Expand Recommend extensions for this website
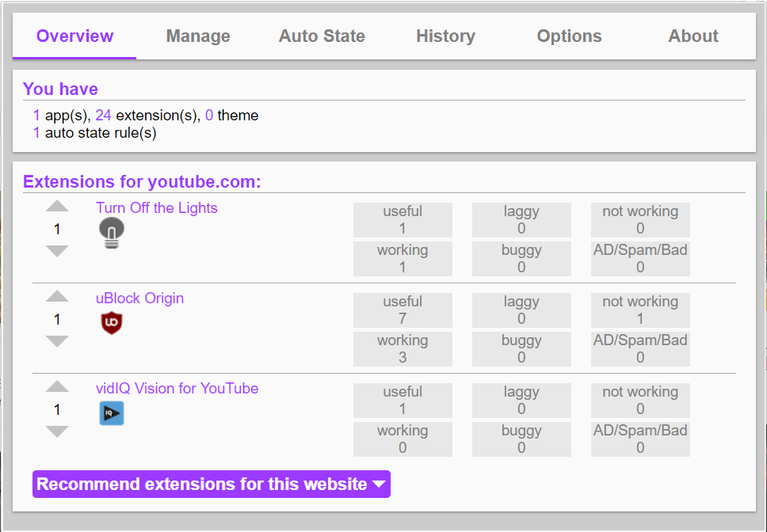Viewport: 767px width, 532px height. click(x=212, y=484)
